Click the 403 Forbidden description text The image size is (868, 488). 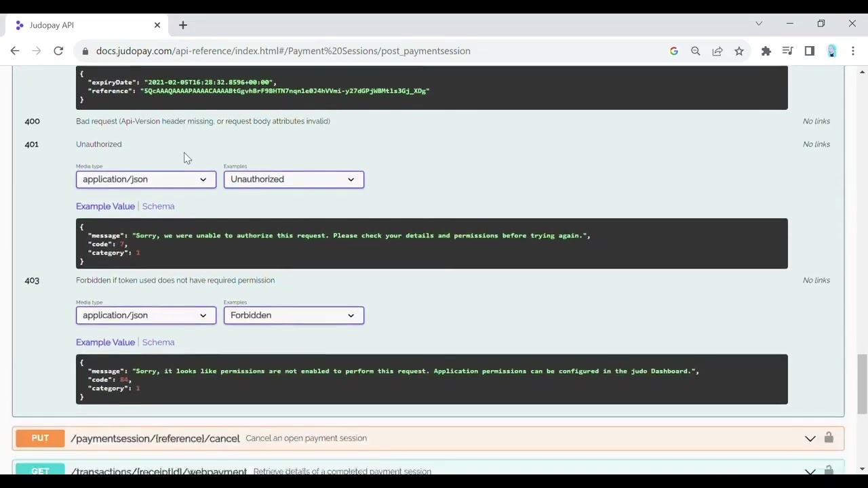click(x=175, y=280)
